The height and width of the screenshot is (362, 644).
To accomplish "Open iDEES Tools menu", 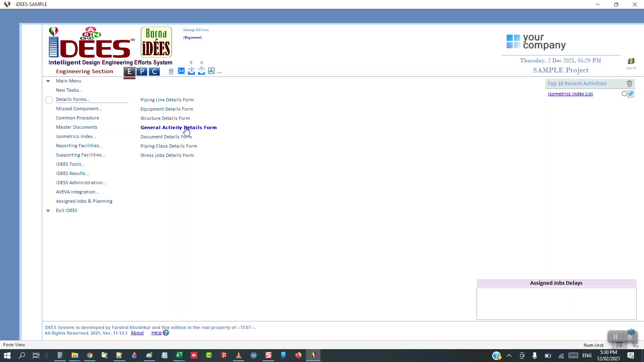I will click(x=70, y=164).
